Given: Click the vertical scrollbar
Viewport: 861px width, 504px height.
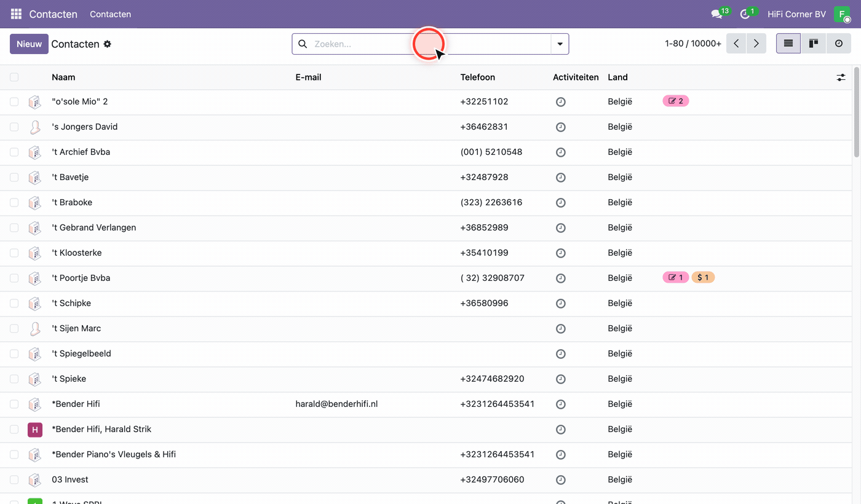Looking at the screenshot, I should tap(857, 112).
